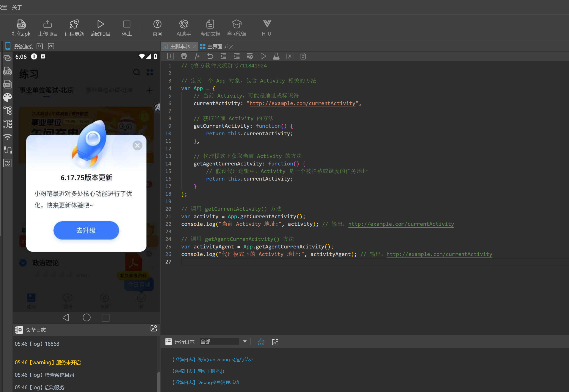The height and width of the screenshot is (392, 569).
Task: Tap the search magnifier in phone screen
Action: point(137,72)
